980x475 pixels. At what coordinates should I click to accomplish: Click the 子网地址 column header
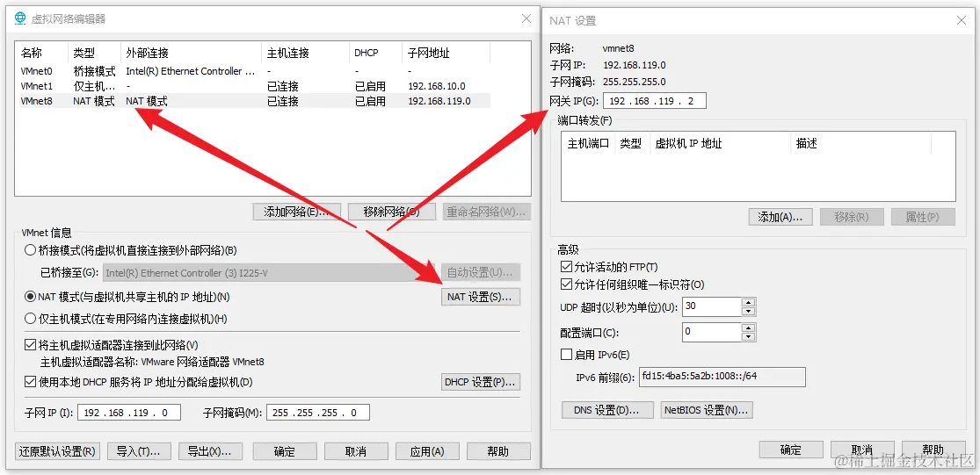[x=446, y=53]
